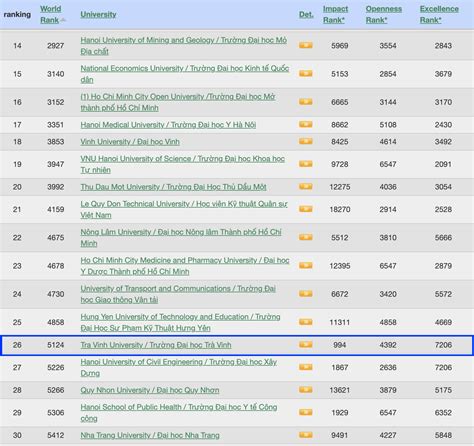Viewport: 474px width, 446px height.
Task: Open details icon for Tra Vinh University
Action: click(x=306, y=345)
